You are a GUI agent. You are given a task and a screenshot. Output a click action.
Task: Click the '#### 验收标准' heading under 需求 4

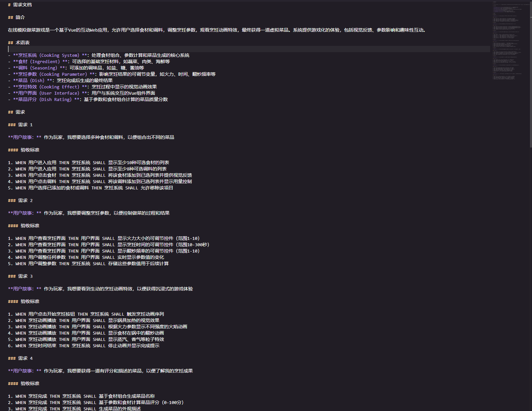24,383
